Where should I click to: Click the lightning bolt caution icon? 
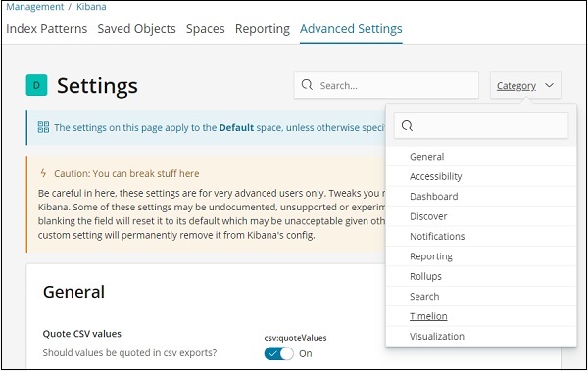click(43, 173)
